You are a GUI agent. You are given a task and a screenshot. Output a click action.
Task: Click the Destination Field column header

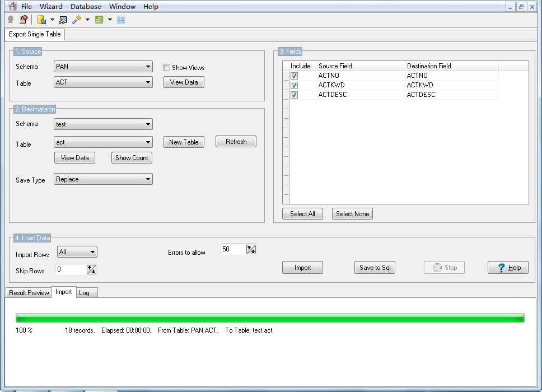click(452, 66)
